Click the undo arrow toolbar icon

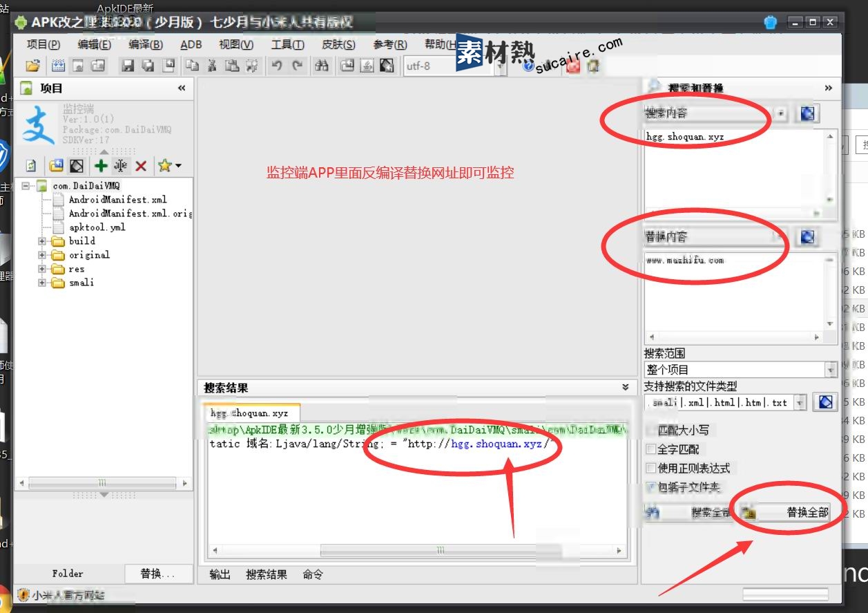pyautogui.click(x=277, y=66)
